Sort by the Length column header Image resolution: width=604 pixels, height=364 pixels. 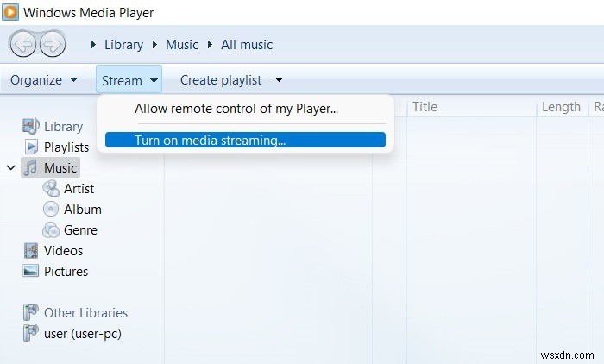click(x=561, y=107)
